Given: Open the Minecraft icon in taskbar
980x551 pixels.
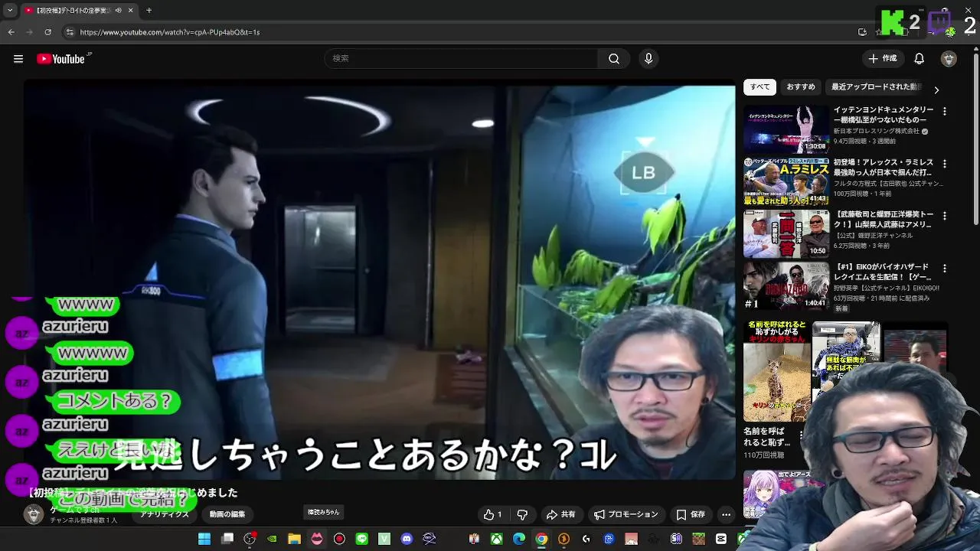Looking at the screenshot, I should point(698,539).
